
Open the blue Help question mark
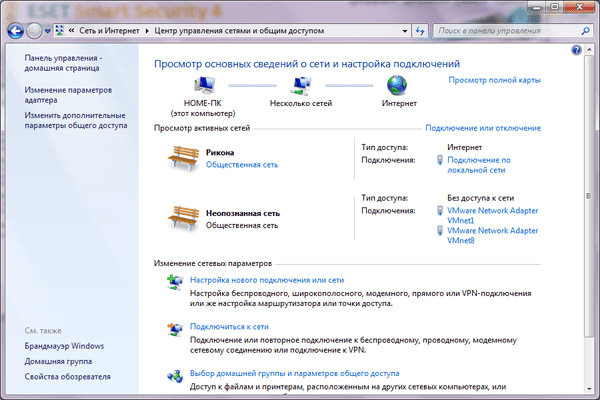(576, 50)
